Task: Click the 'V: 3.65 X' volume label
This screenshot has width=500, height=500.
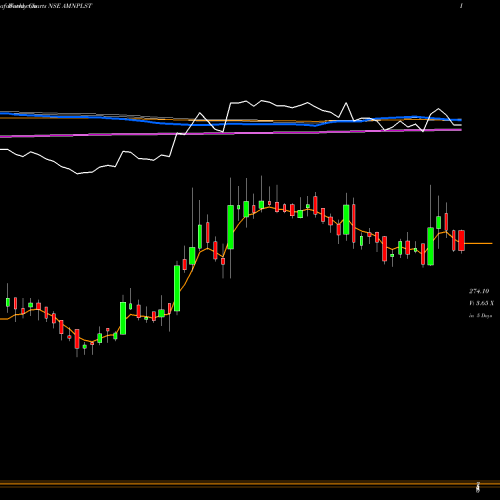Action: tap(481, 303)
